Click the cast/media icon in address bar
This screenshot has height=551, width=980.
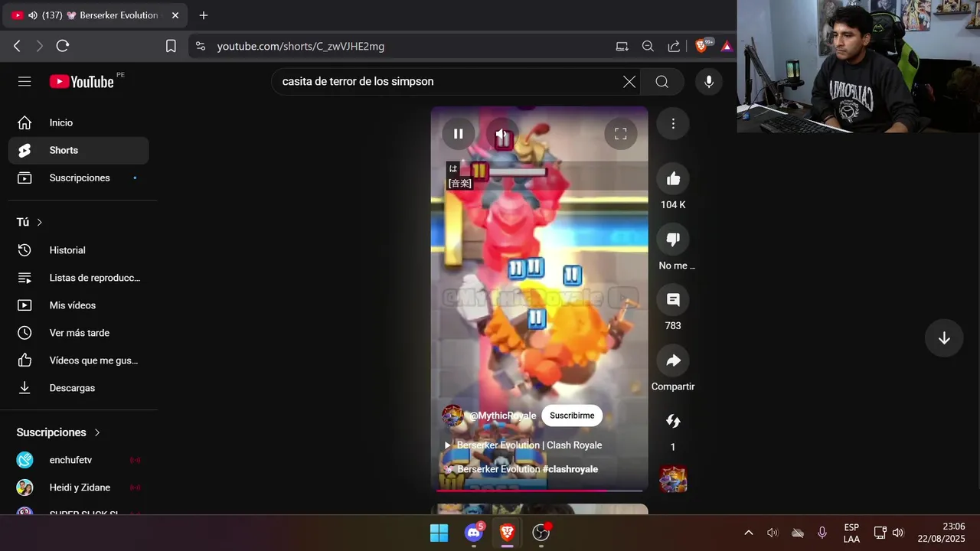(x=622, y=46)
